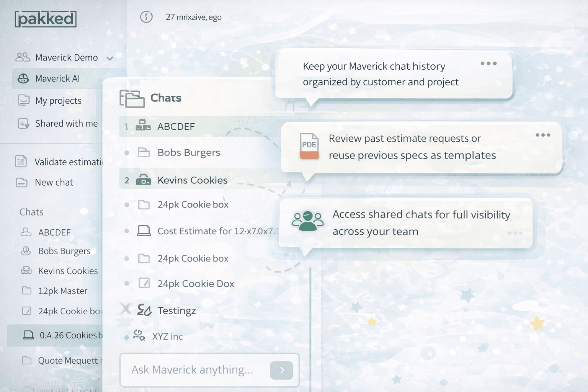Click the pakked logo
The width and height of the screenshot is (588, 392).
tap(46, 19)
